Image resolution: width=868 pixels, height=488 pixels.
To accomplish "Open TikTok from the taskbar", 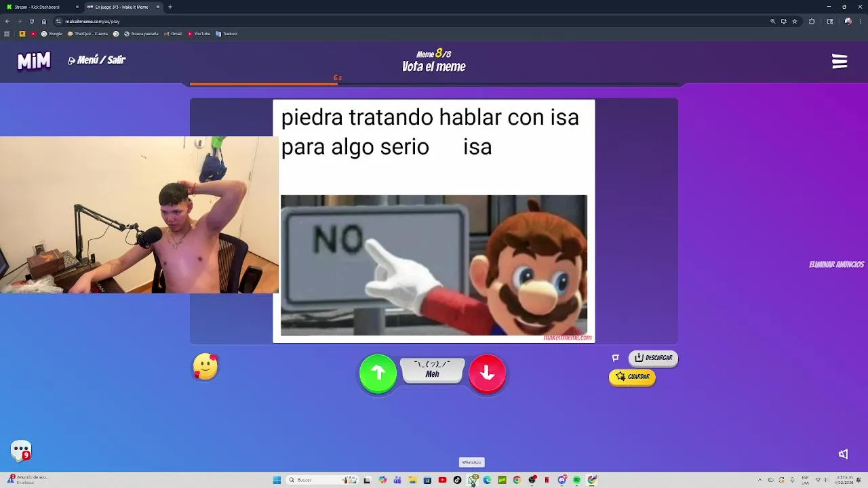I will coord(457,480).
